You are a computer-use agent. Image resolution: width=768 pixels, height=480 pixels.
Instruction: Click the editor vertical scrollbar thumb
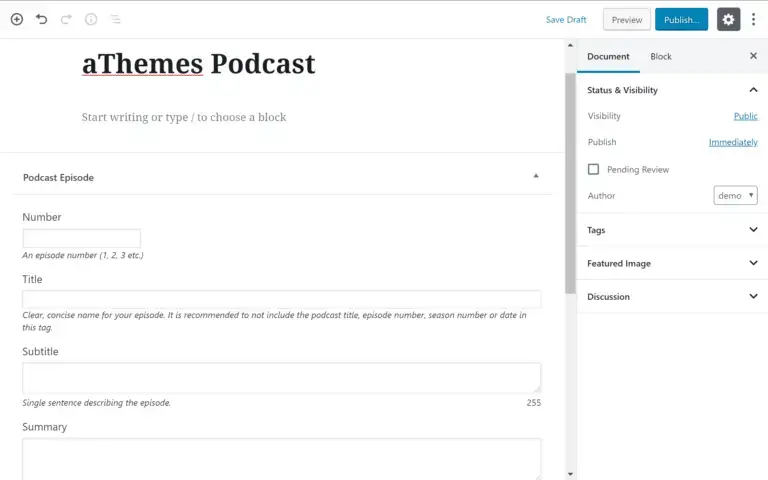pos(570,183)
